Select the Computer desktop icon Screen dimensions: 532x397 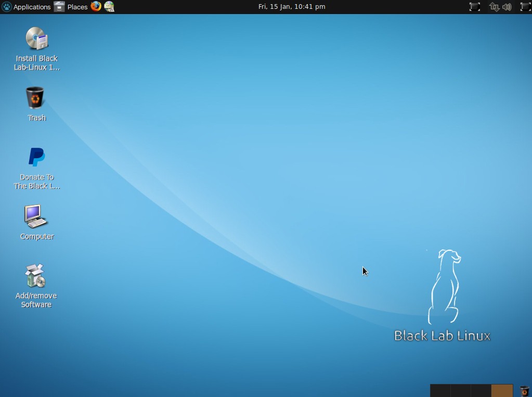tap(37, 223)
